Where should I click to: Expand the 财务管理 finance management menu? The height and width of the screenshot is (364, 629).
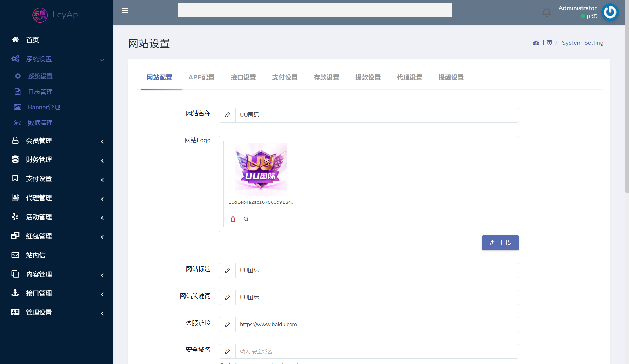point(102,161)
